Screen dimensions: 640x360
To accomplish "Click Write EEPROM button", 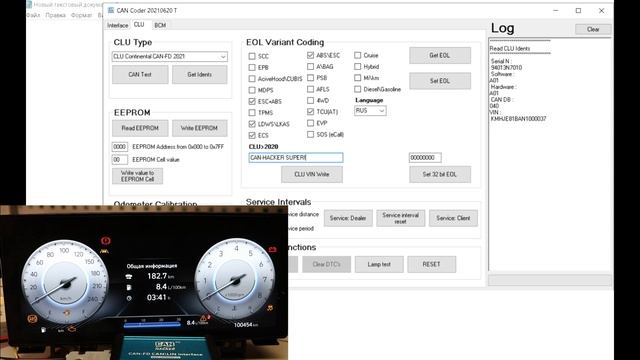I will (x=200, y=128).
